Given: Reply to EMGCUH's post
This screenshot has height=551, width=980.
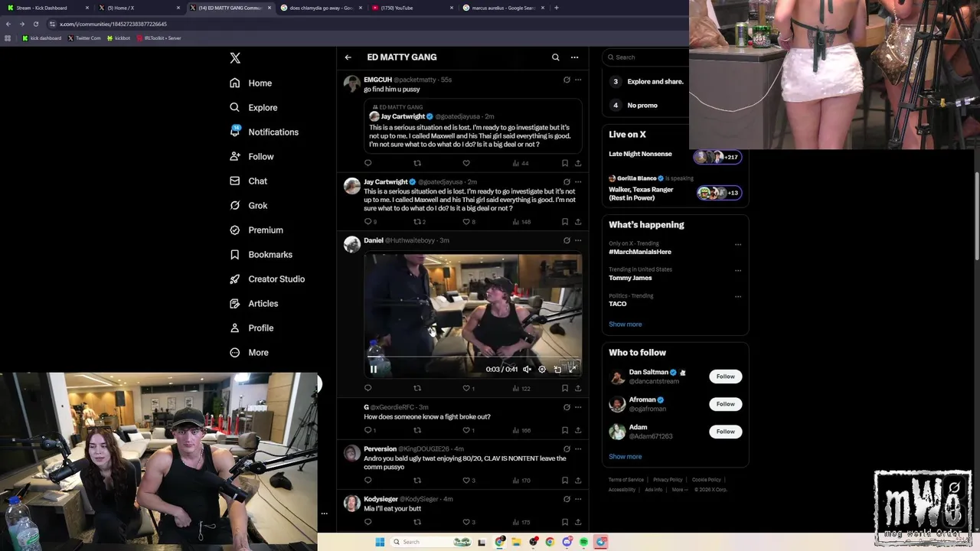Looking at the screenshot, I should pos(367,163).
